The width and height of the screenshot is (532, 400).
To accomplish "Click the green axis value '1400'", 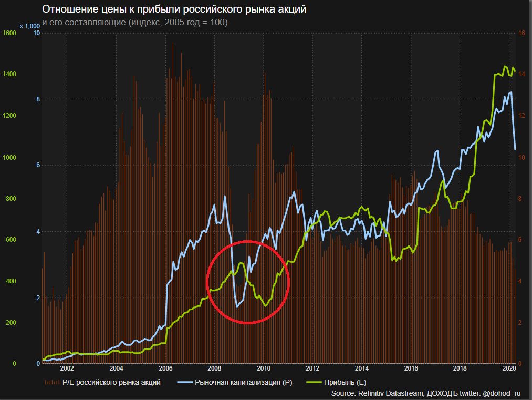I will point(9,74).
